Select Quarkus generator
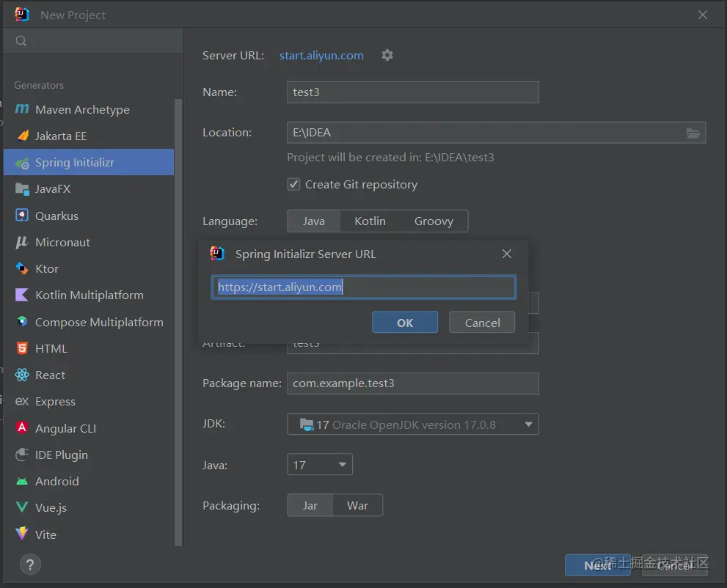 [x=89, y=216]
